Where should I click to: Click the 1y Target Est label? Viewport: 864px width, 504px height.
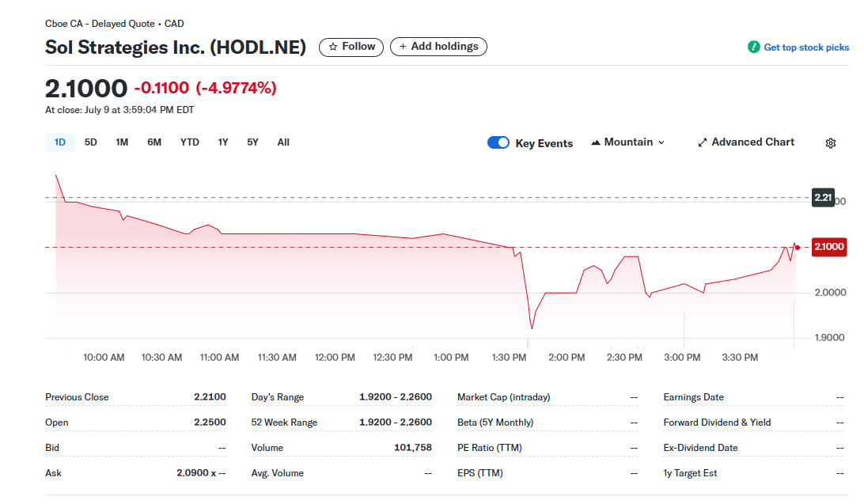tap(690, 473)
